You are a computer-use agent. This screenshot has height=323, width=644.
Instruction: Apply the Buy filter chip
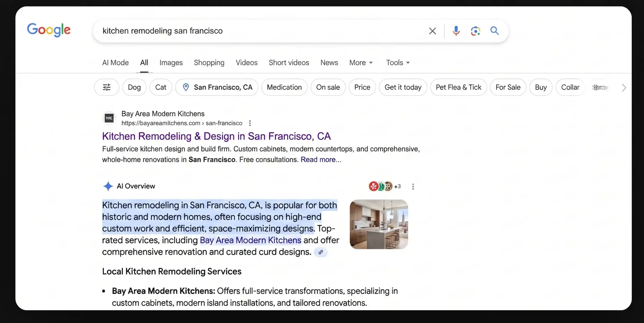(x=541, y=87)
